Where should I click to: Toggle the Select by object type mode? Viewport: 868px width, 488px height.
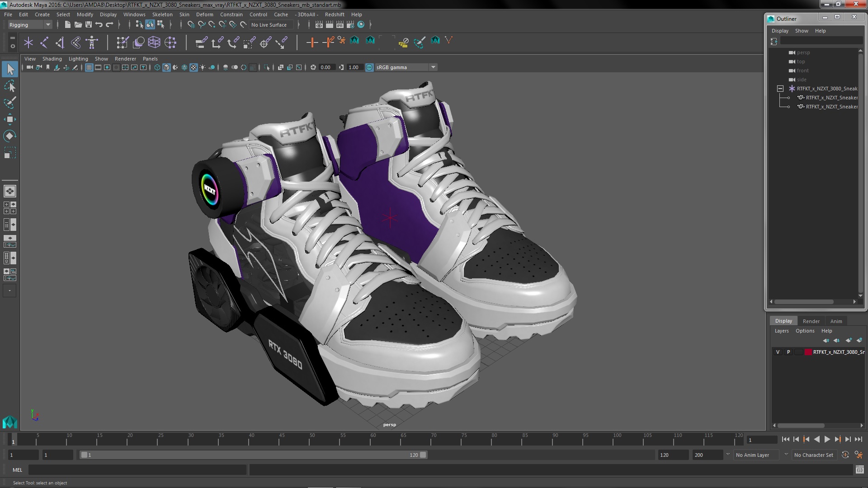150,25
